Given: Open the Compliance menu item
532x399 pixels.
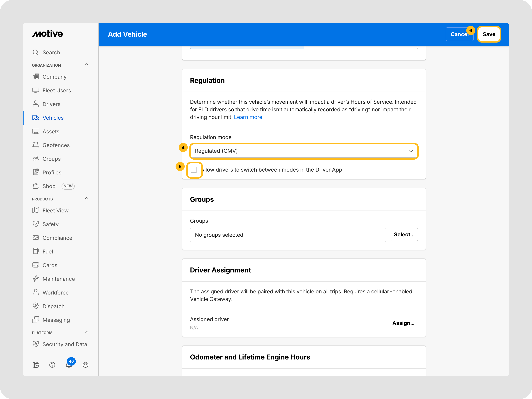Looking at the screenshot, I should tap(57, 238).
